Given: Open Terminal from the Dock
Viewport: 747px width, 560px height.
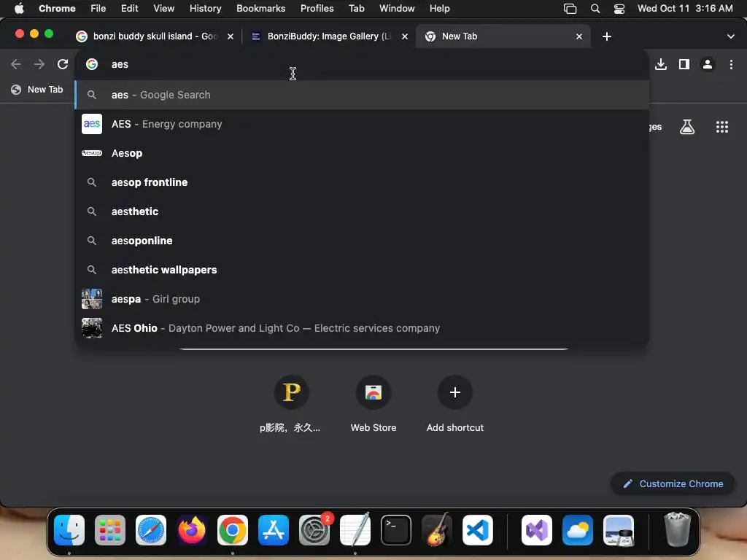Looking at the screenshot, I should [x=396, y=530].
